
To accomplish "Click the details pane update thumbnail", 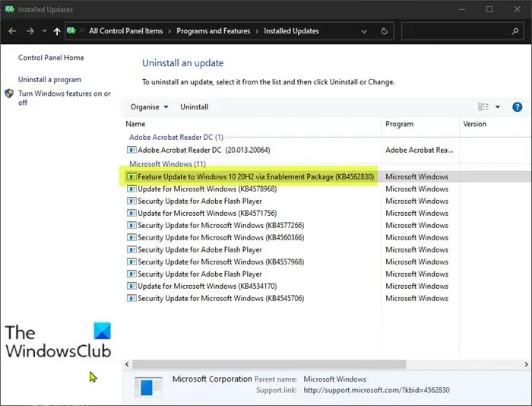I will pyautogui.click(x=148, y=387).
